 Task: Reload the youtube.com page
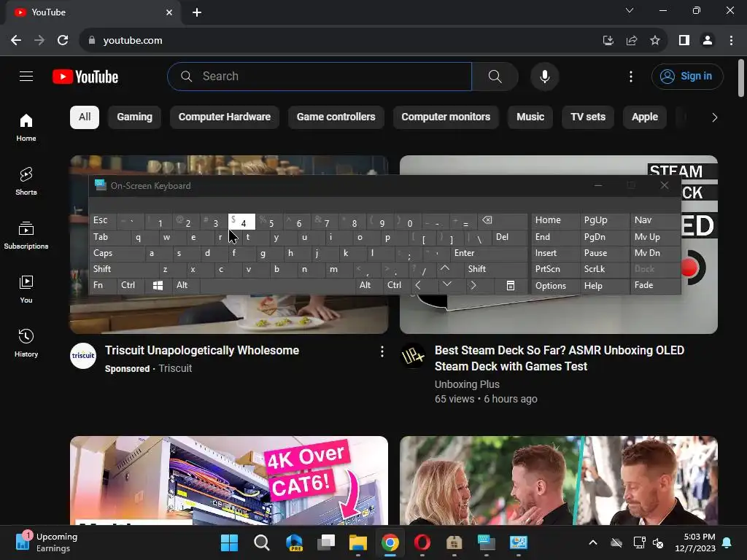(63, 41)
